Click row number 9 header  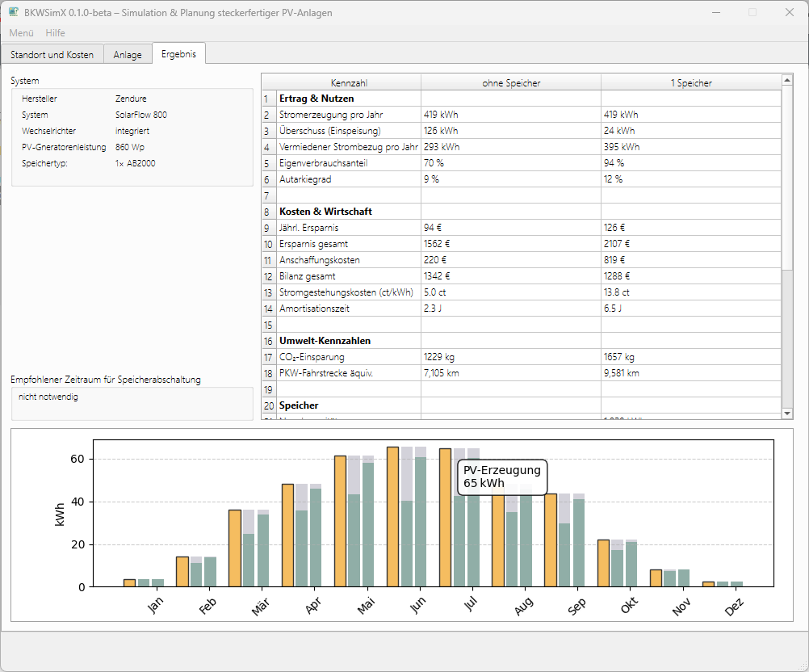pos(268,228)
